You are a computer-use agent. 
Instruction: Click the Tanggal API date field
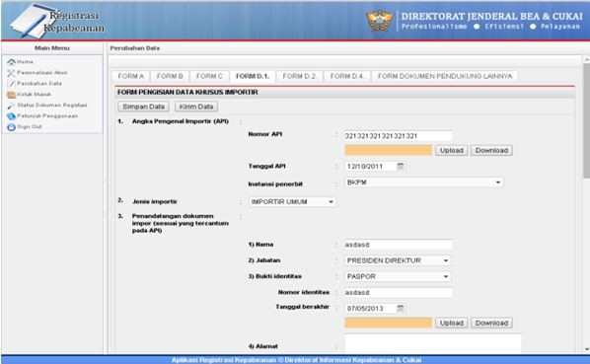(370, 166)
